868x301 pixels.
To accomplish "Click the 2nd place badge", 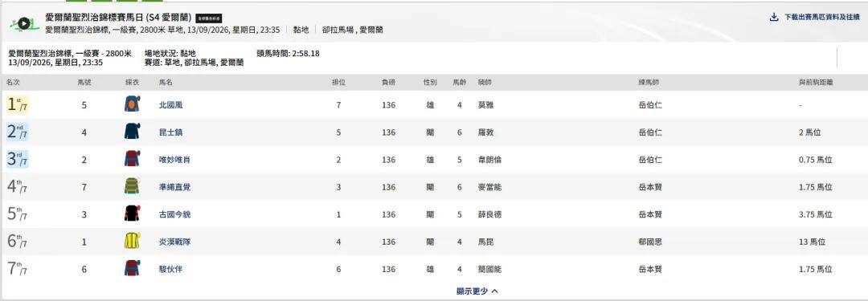I will click(17, 132).
